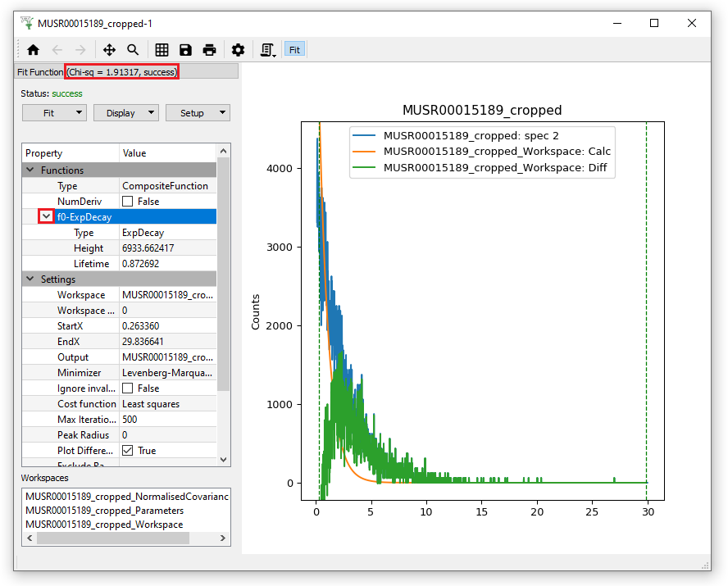Image resolution: width=728 pixels, height=586 pixels.
Task: Toggle the Fit button in the toolbar
Action: [294, 50]
